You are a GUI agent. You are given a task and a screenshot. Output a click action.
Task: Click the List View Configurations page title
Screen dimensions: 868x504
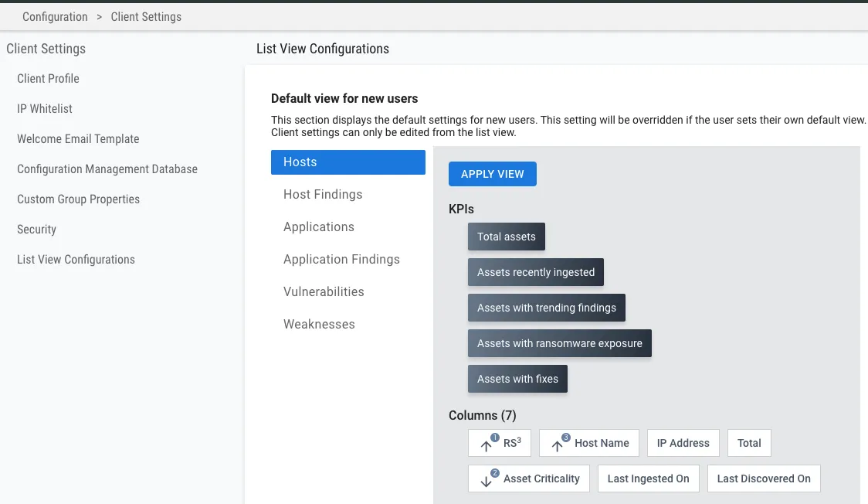323,49
